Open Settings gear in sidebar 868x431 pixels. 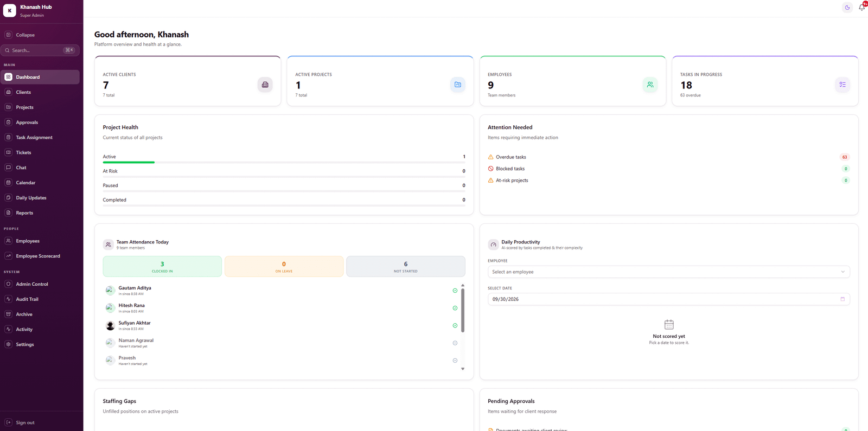(x=8, y=344)
